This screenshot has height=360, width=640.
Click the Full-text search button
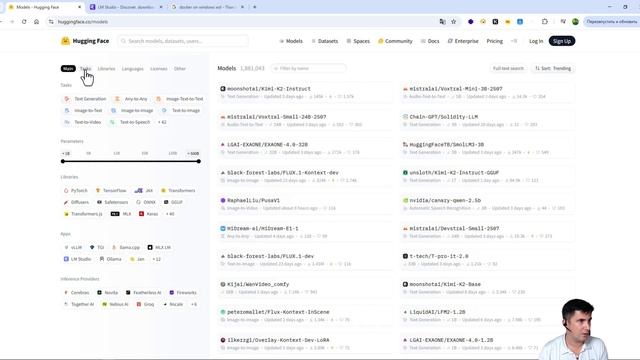point(508,69)
